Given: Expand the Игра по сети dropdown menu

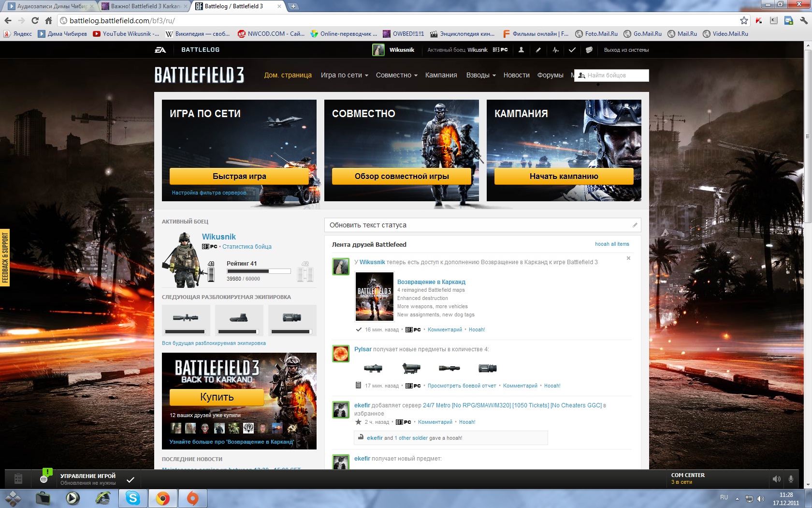Looking at the screenshot, I should pyautogui.click(x=344, y=75).
